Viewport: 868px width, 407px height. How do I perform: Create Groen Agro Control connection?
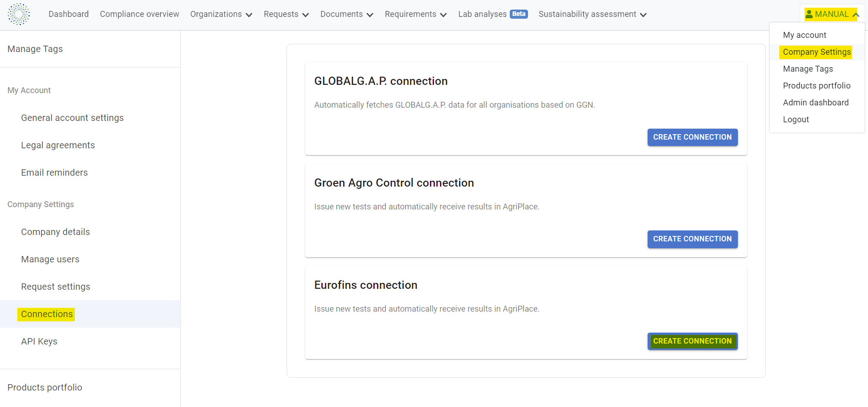pyautogui.click(x=692, y=239)
